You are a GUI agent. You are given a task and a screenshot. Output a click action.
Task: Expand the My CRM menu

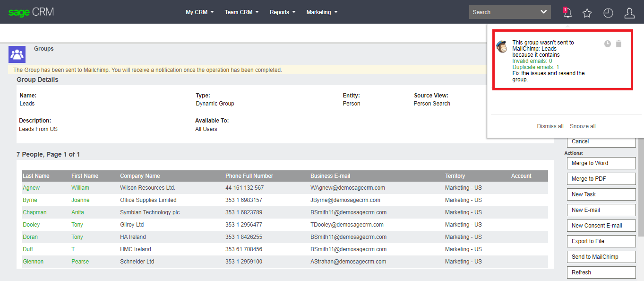[x=200, y=12]
